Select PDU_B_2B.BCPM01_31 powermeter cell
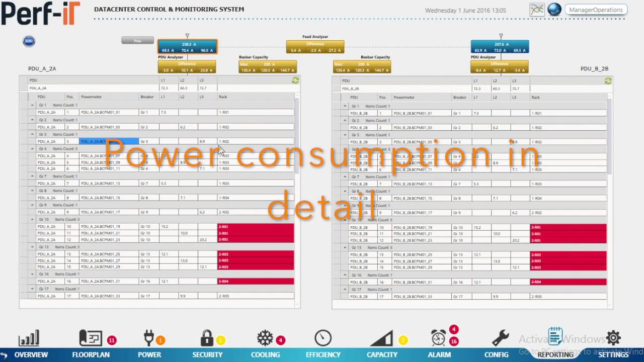Viewport: 644px width, 362px height. pos(422,282)
